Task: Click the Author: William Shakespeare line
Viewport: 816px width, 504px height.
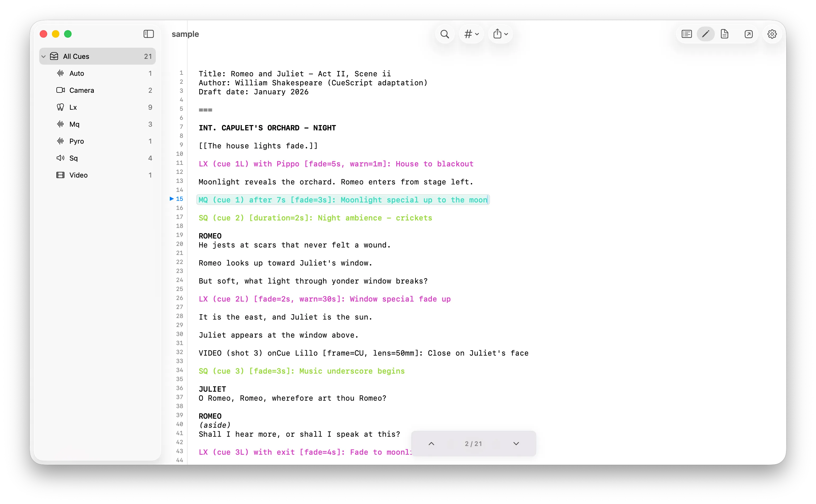Action: (313, 83)
